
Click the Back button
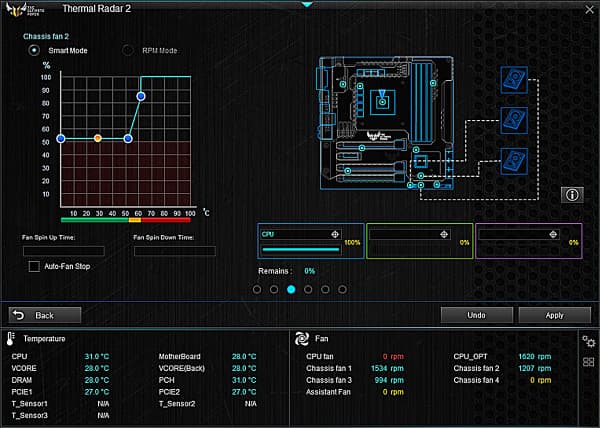point(45,315)
